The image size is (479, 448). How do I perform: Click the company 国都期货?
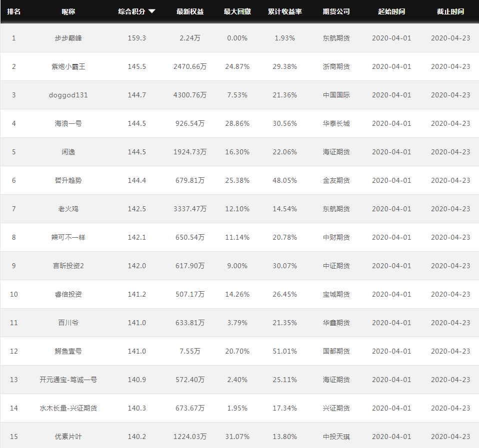[336, 351]
